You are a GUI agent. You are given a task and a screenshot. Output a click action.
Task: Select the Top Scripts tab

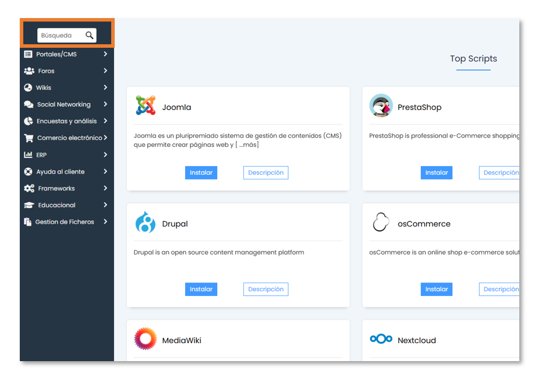click(x=473, y=59)
